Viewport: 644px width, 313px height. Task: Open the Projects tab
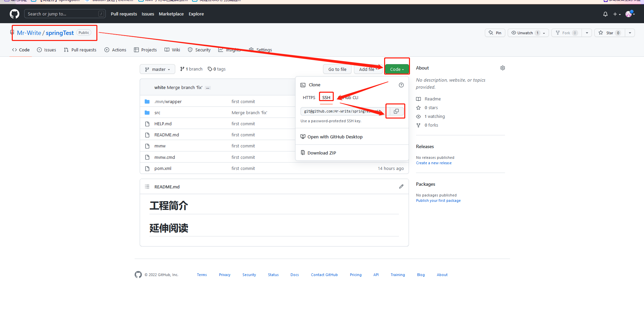coord(145,50)
